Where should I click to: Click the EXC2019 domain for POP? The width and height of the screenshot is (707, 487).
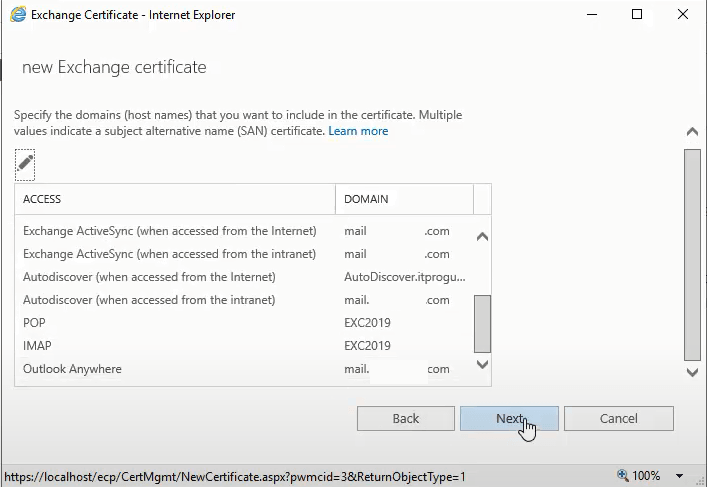[367, 323]
